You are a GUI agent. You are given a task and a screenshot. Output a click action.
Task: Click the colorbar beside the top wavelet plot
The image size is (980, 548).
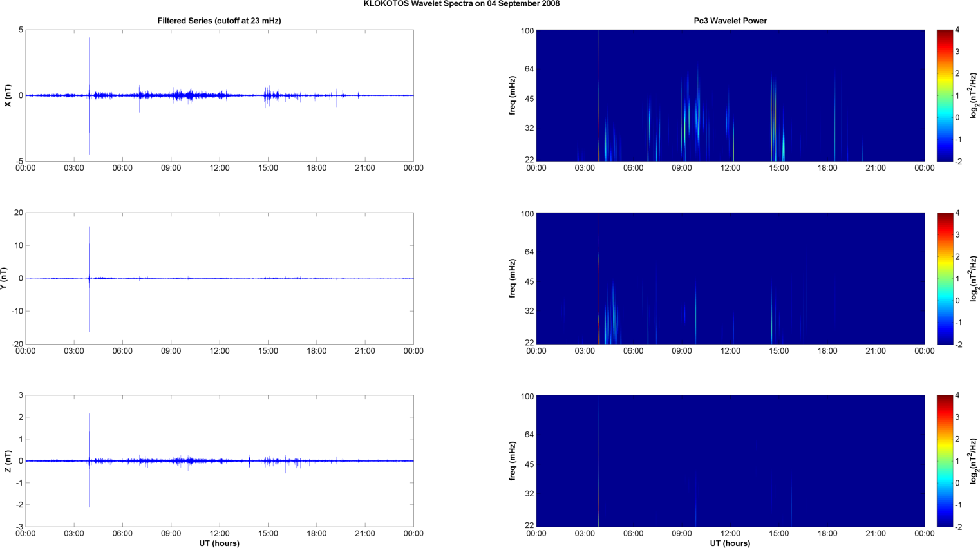click(x=944, y=95)
